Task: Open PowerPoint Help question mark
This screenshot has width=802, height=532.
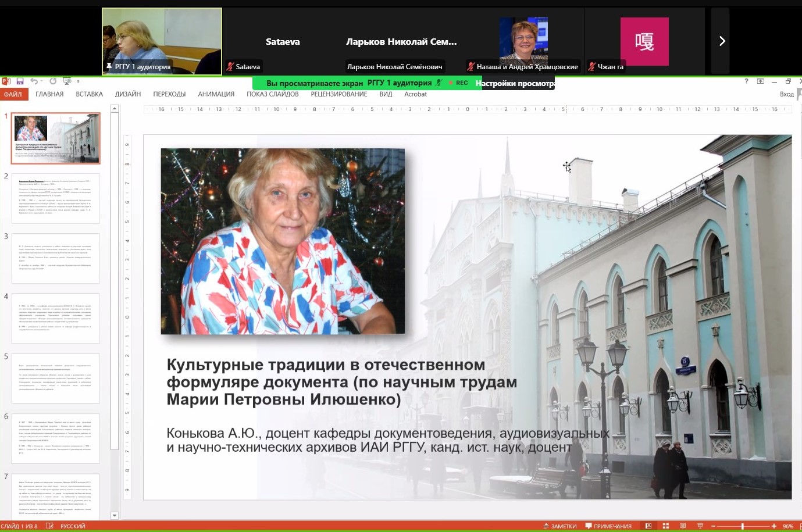Action: 746,81
